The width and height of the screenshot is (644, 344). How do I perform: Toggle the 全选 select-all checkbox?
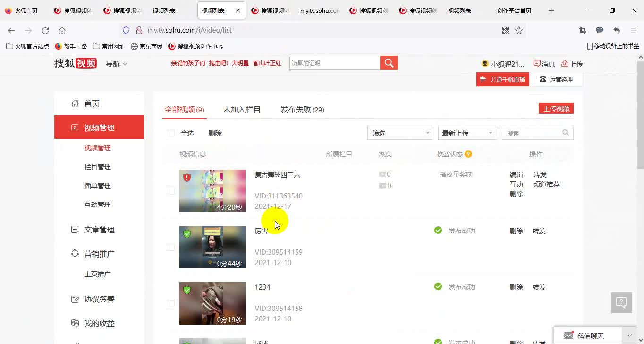171,134
